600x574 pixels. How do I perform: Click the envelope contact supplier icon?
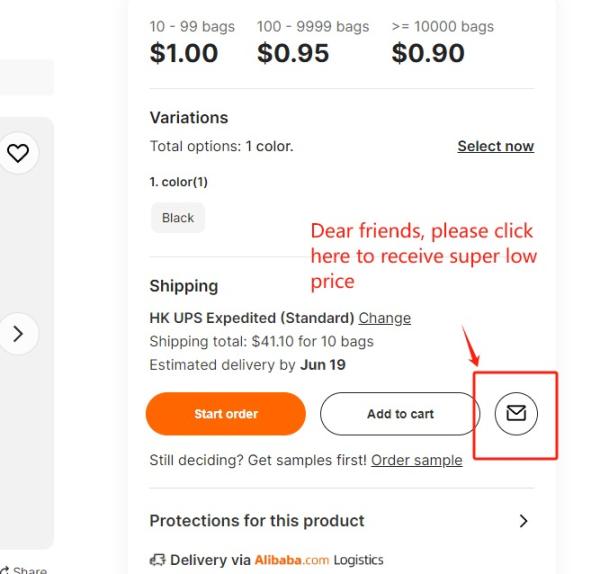tap(516, 414)
